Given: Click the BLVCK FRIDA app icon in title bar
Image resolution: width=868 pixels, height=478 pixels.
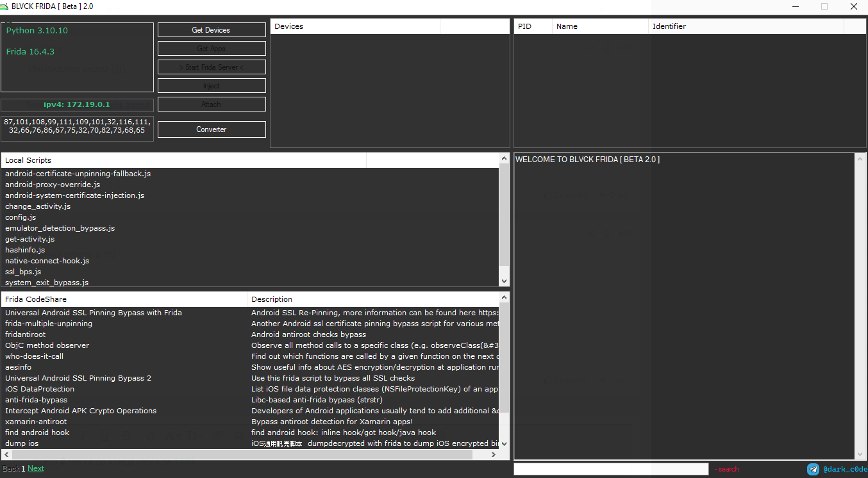Looking at the screenshot, I should pyautogui.click(x=5, y=6).
